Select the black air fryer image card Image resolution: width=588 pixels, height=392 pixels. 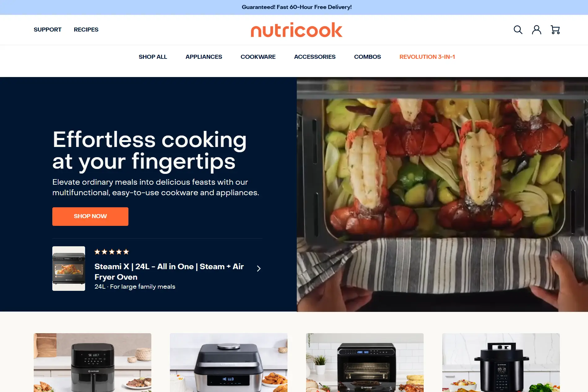pos(93,363)
